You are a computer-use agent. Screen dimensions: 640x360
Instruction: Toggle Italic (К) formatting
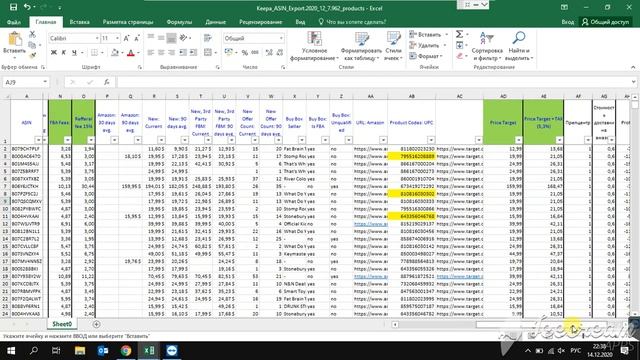64,53
